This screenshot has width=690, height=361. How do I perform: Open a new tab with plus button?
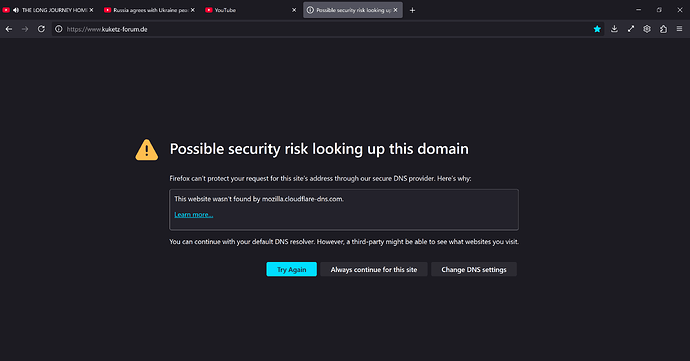click(x=412, y=10)
